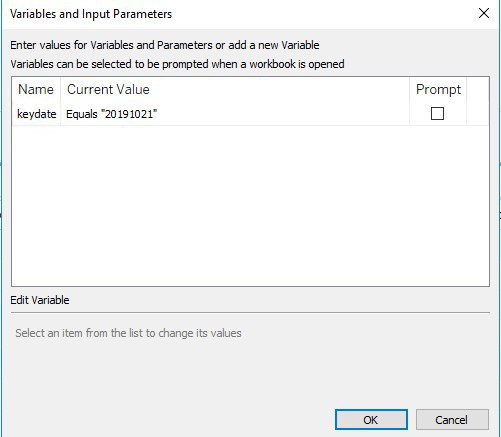Screen dimensions: 501x437
Task: Enable the Prompt checkbox for keydate
Action: [x=437, y=113]
